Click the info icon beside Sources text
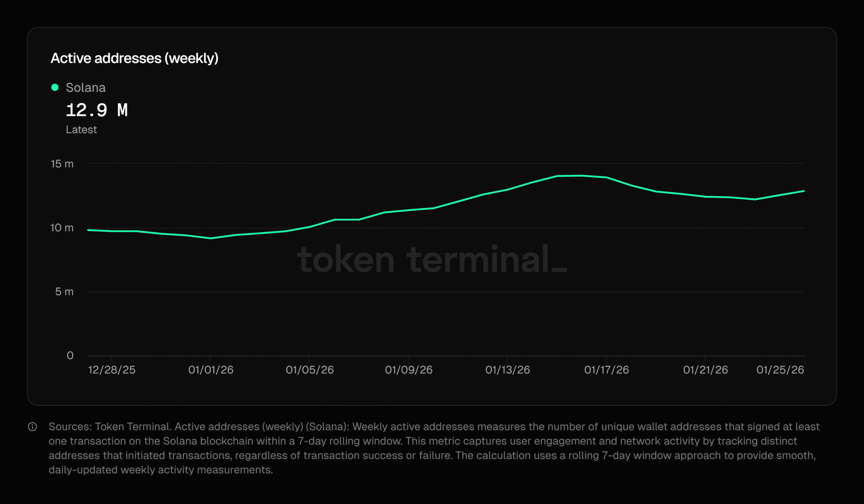Viewport: 864px width, 504px height. click(32, 426)
